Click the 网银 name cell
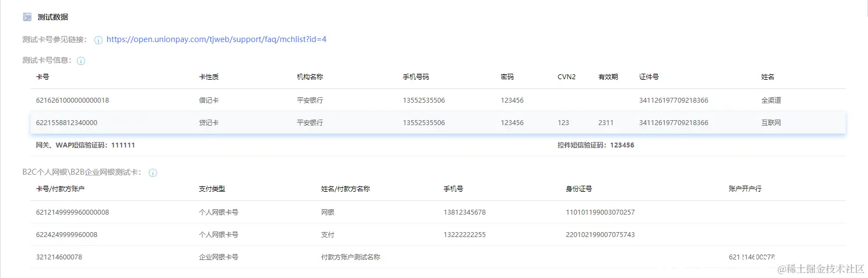The height and width of the screenshot is (278, 868). click(328, 212)
